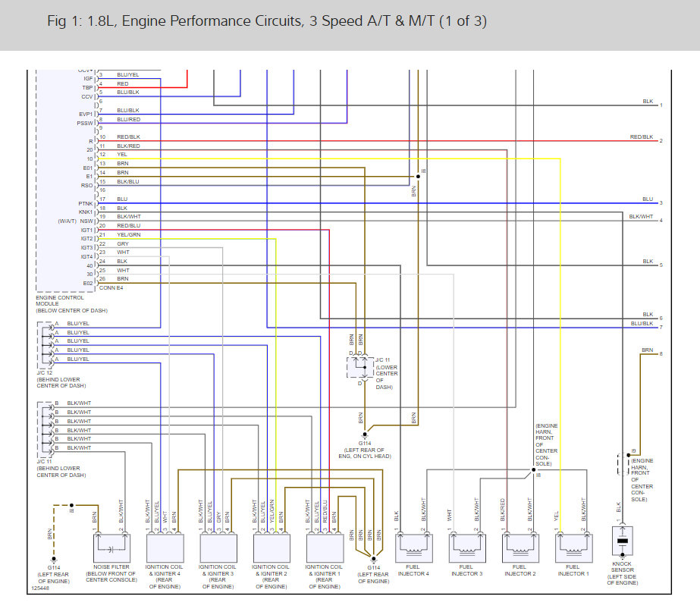The height and width of the screenshot is (612, 700).
Task: Click the 'BLU/RED' wire label at pin 8
Action: [129, 120]
